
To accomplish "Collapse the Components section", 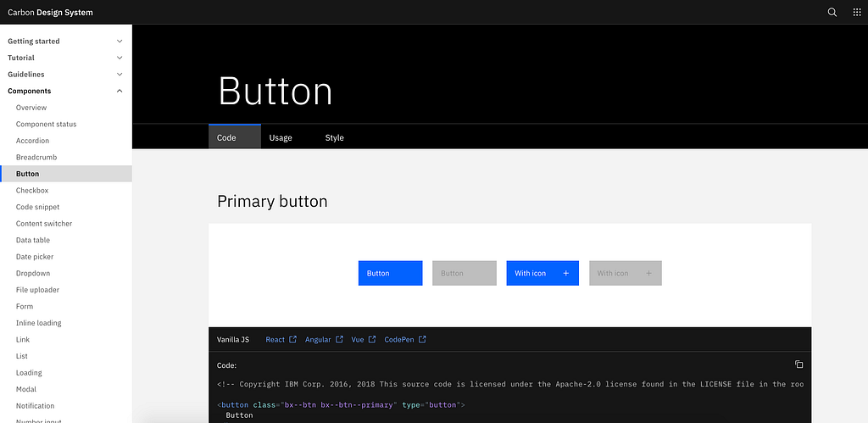I will pos(120,91).
